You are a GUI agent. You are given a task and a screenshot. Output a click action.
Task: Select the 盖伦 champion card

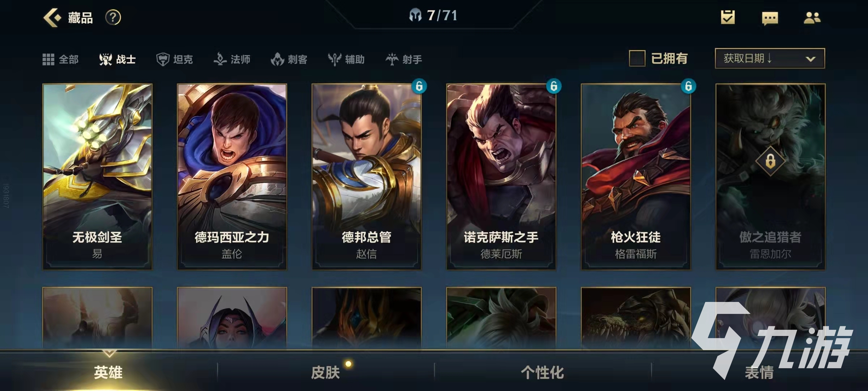point(232,177)
